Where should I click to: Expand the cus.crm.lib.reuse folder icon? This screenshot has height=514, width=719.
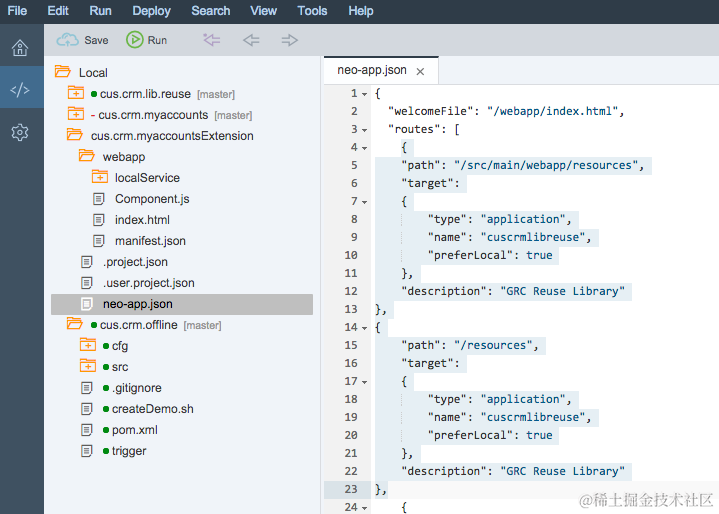click(x=76, y=93)
